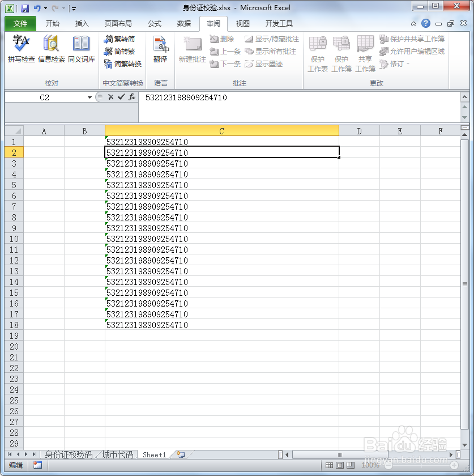Image resolution: width=474 pixels, height=476 pixels.
Task: Select cell C5 with ID number
Action: coord(221,185)
